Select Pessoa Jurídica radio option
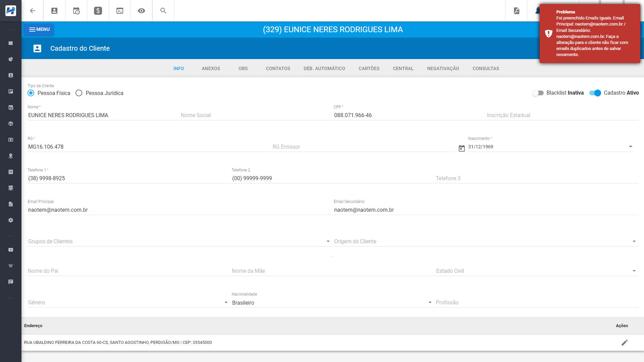 pos(79,93)
